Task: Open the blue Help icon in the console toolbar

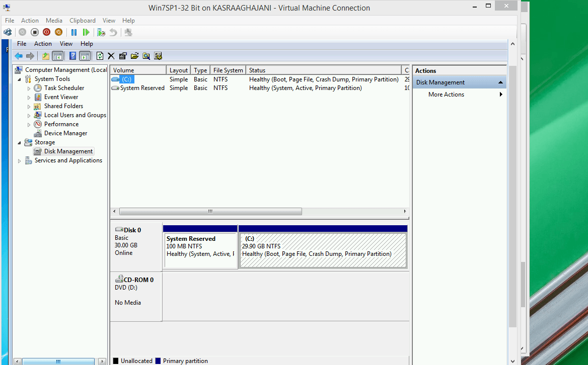Action: click(73, 56)
